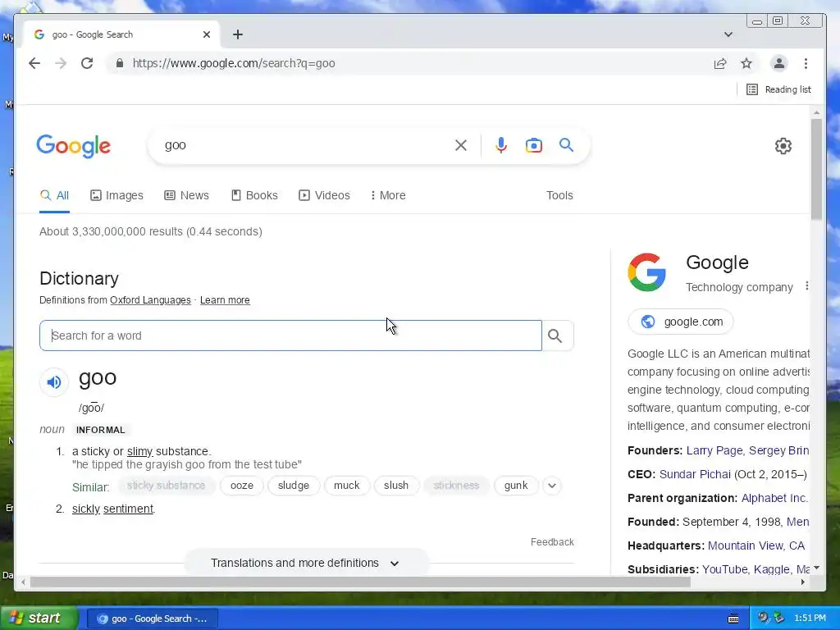Viewport: 840px width, 630px height.
Task: Select the 'gunk' synonym chip
Action: 516,486
